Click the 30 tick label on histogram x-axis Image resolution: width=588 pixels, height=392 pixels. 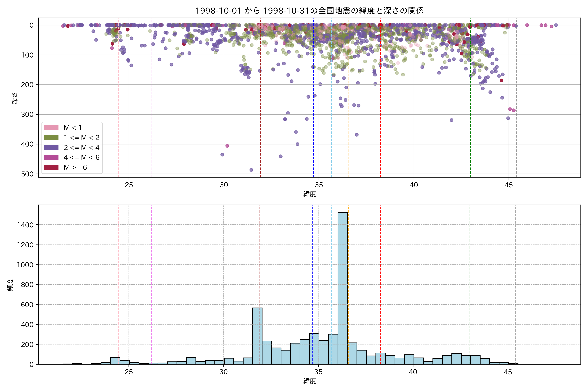(223, 372)
